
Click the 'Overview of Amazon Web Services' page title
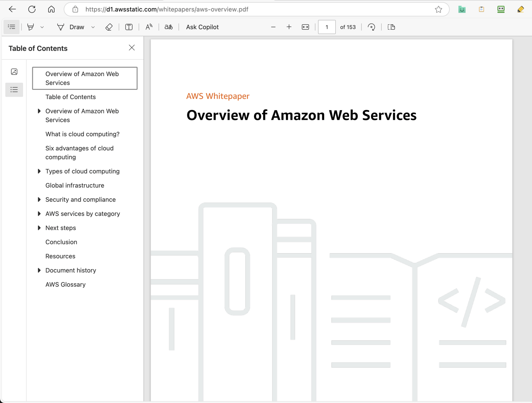tap(301, 115)
